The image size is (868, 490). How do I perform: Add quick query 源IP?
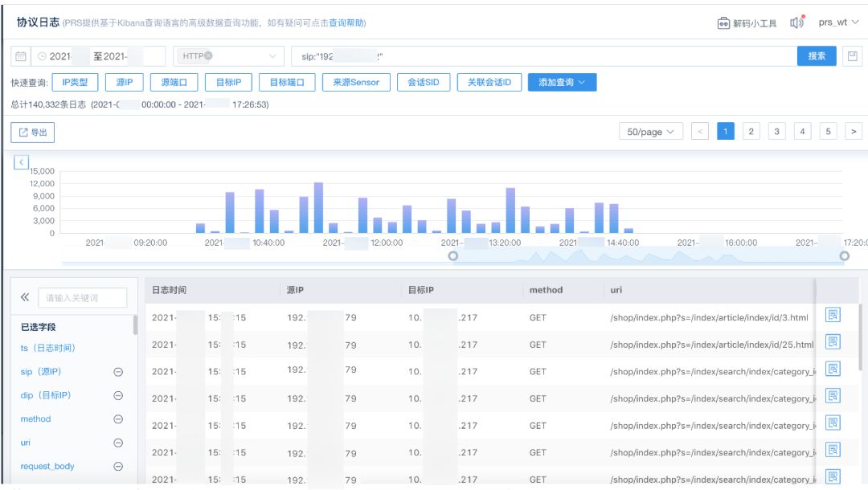pos(125,83)
